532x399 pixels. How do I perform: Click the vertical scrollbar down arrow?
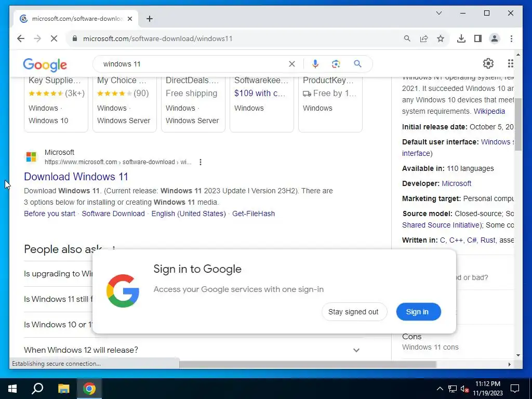click(x=518, y=355)
